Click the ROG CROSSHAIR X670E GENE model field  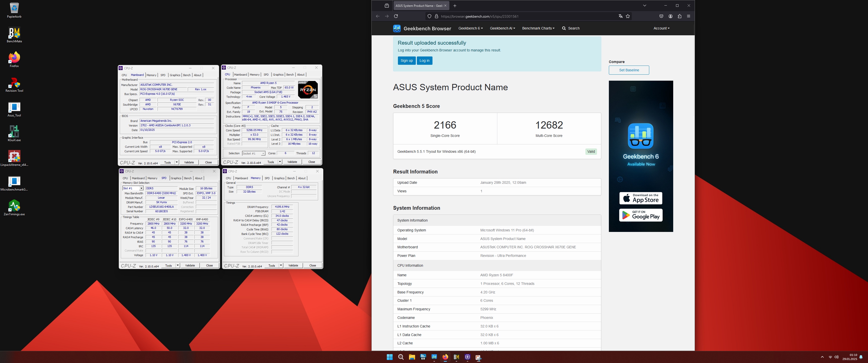point(164,89)
